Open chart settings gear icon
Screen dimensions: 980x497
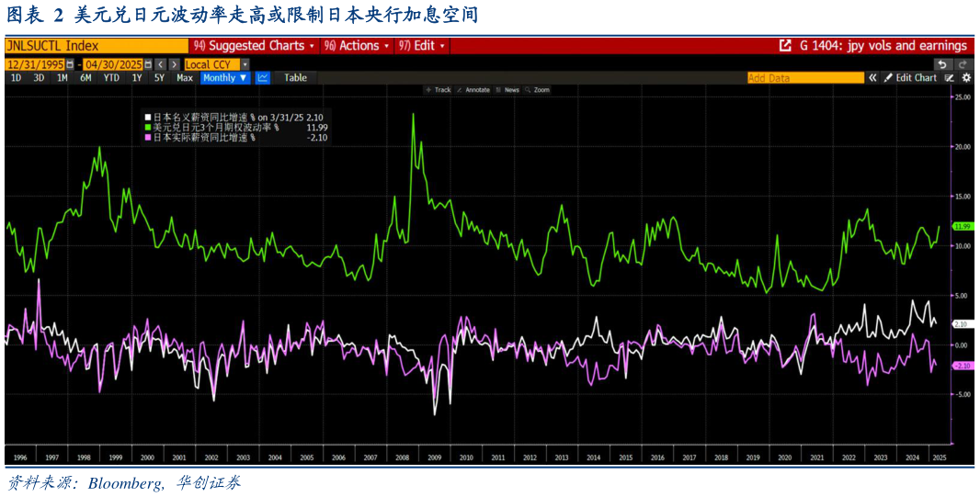tap(966, 78)
